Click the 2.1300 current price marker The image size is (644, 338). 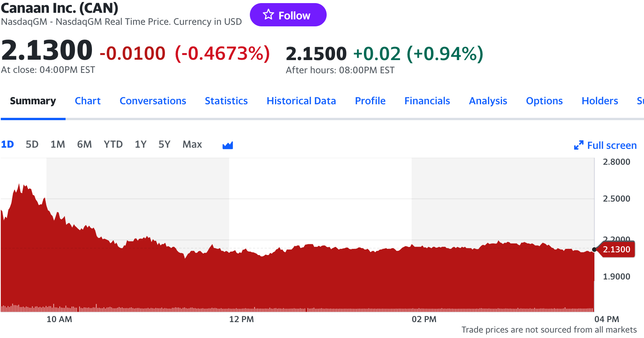click(616, 249)
